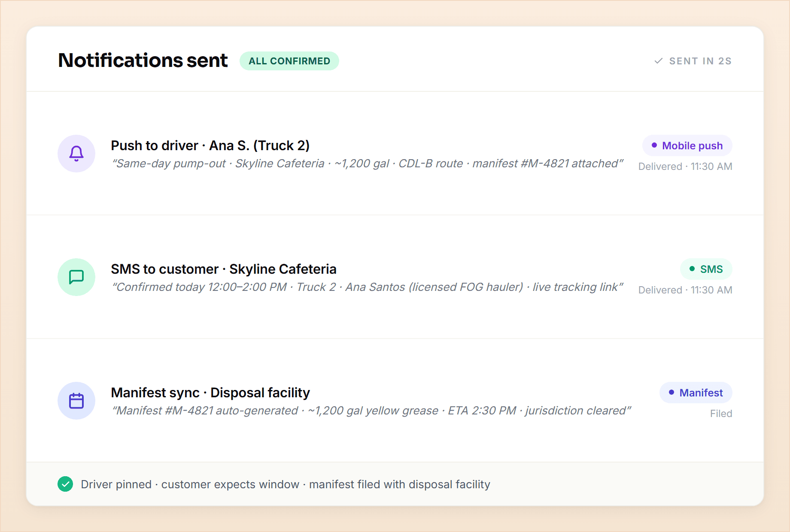Click the checkmark beside SENT IN 2S
Viewport: 790px width, 532px height.
click(658, 61)
